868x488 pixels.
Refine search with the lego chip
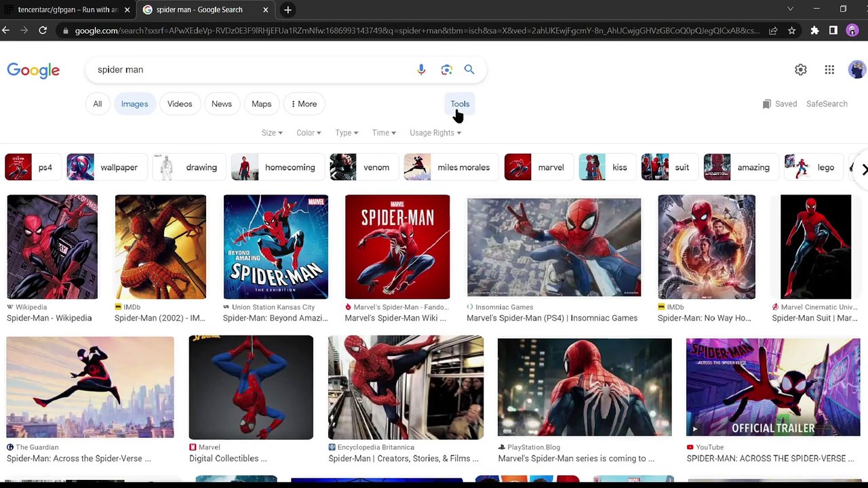click(x=812, y=167)
